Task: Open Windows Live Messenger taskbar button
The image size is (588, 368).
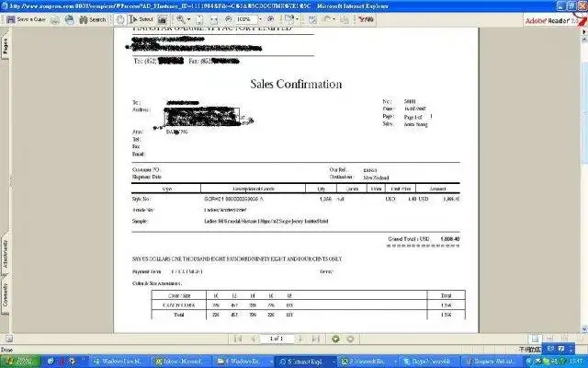Action: pos(119,362)
